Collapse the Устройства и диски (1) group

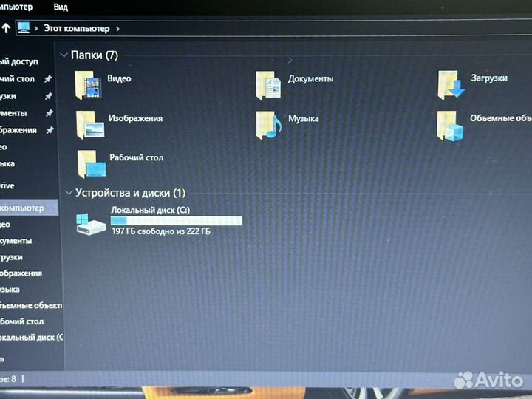click(69, 193)
